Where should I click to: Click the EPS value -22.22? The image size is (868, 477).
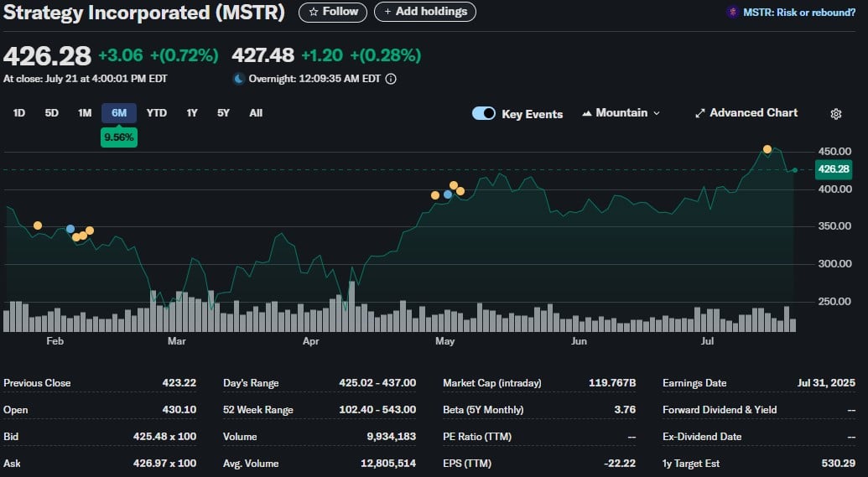[621, 464]
